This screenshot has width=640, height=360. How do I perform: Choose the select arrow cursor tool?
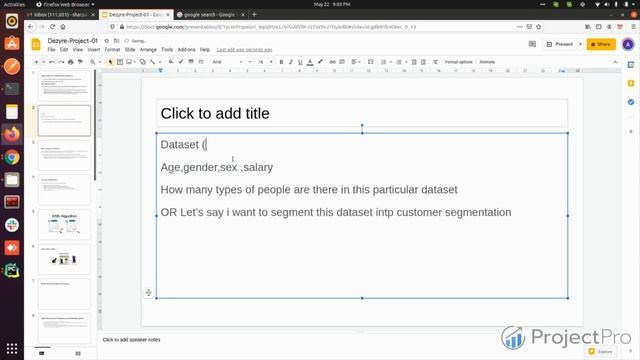pyautogui.click(x=110, y=62)
